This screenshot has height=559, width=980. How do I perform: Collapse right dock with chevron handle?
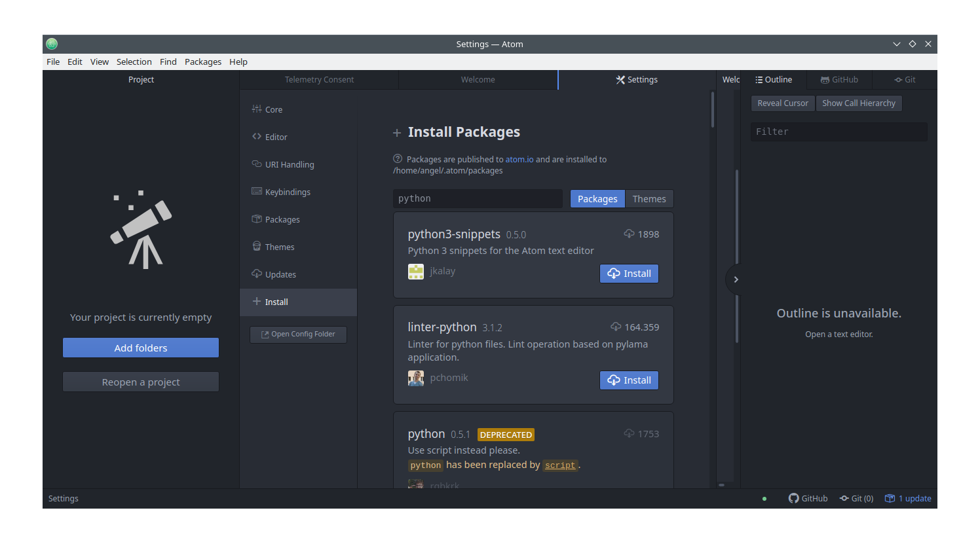pos(735,279)
